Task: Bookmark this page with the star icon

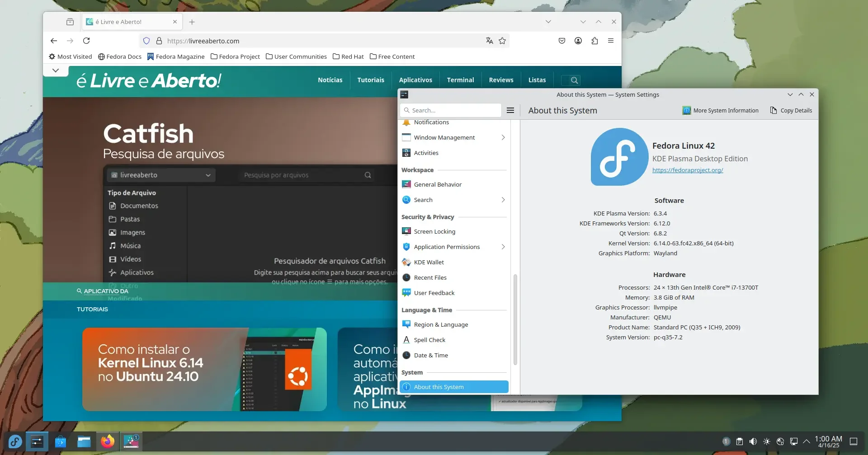Action: point(502,41)
